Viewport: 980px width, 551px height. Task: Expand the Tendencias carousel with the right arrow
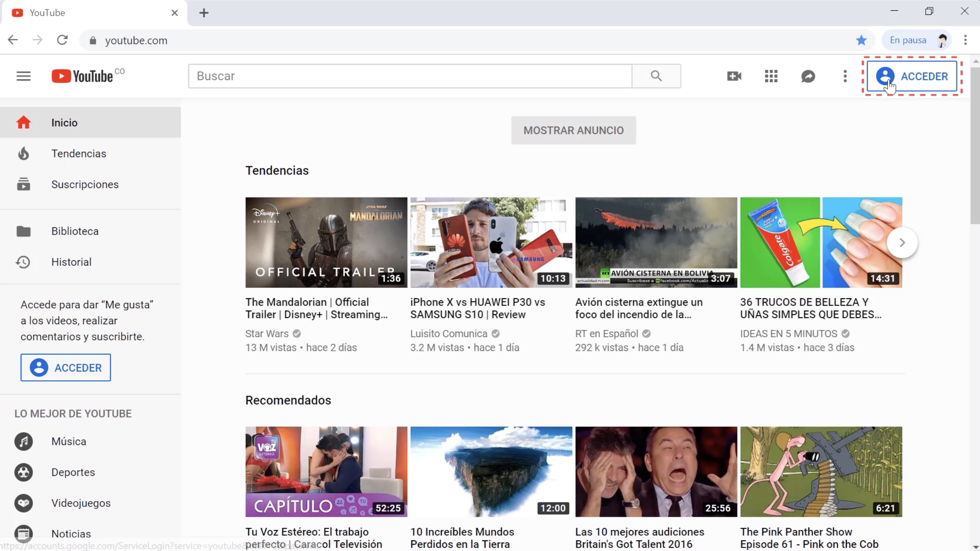click(902, 243)
